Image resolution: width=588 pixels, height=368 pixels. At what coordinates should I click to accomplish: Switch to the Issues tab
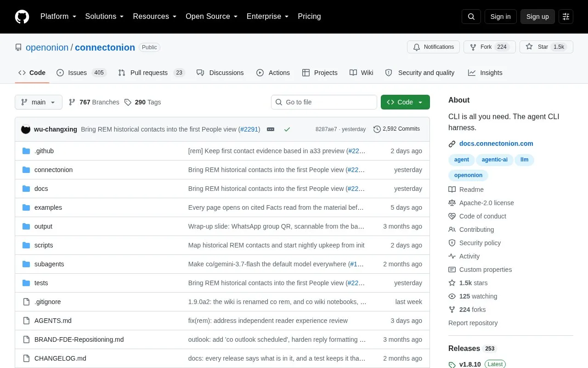point(81,73)
